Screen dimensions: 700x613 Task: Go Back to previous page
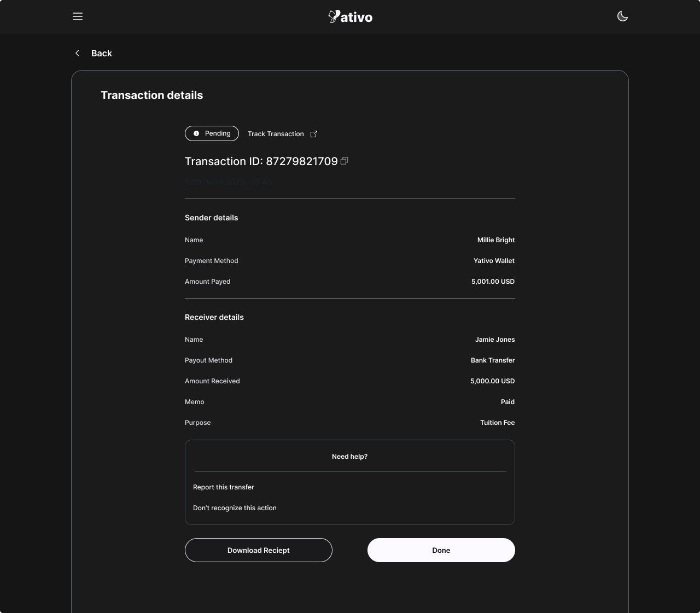101,53
